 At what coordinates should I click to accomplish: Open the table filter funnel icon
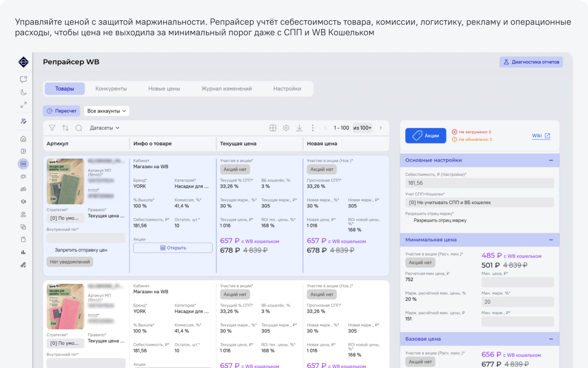click(x=52, y=128)
